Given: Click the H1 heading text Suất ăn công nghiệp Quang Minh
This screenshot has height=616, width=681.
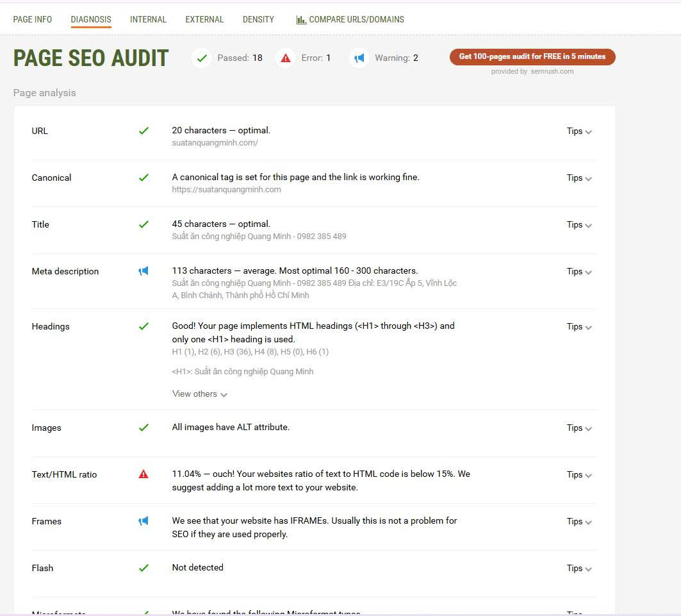Looking at the screenshot, I should (x=254, y=371).
